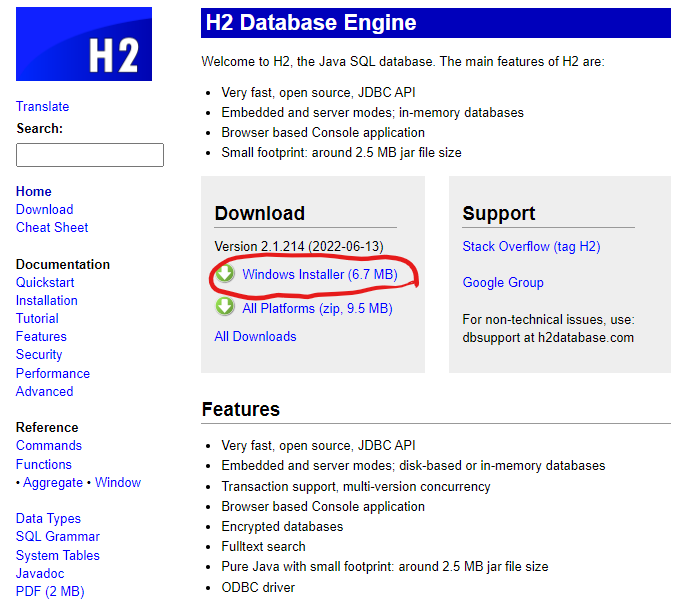Click 'For non-technical issues, use:' text
The width and height of the screenshot is (676, 607).
548,319
